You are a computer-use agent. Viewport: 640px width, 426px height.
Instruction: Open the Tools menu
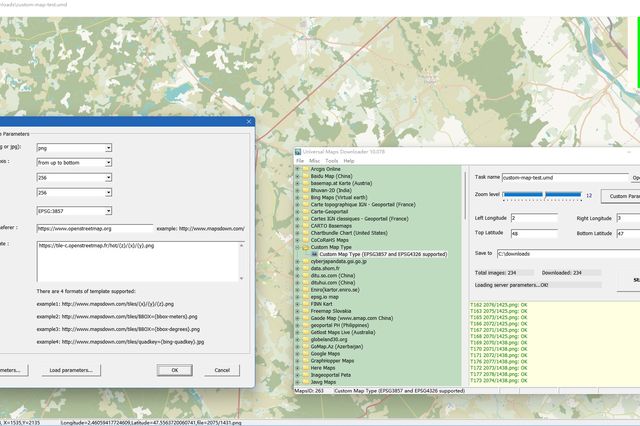[x=331, y=161]
